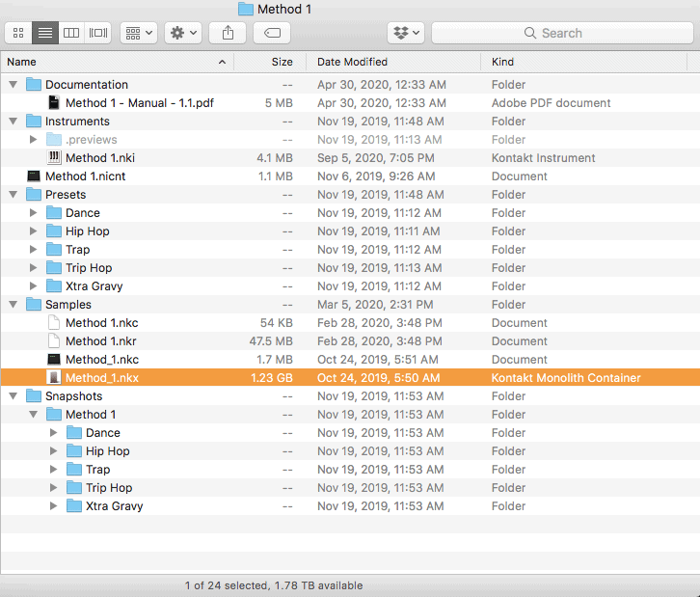Expand the Trap folder under Presets
This screenshot has width=700, height=597.
click(34, 249)
